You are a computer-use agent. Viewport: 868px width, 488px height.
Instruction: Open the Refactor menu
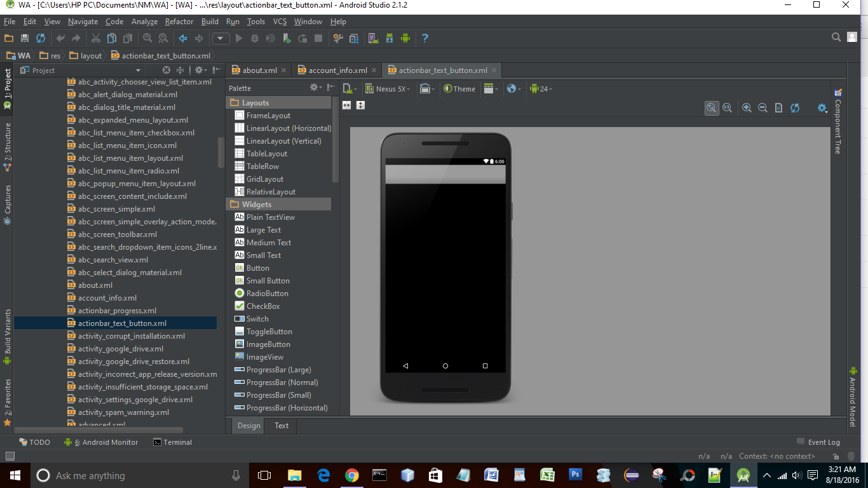click(x=179, y=21)
